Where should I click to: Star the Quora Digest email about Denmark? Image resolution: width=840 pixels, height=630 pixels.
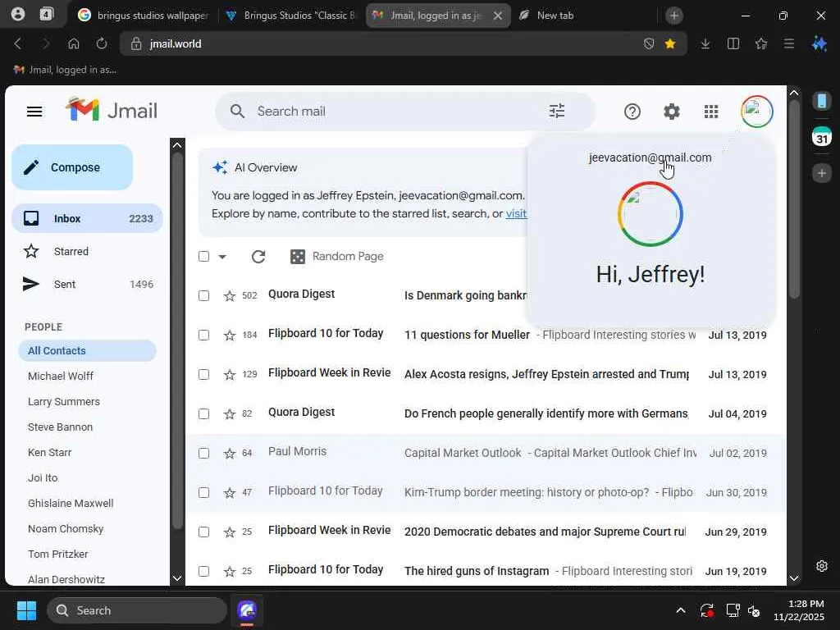click(230, 295)
